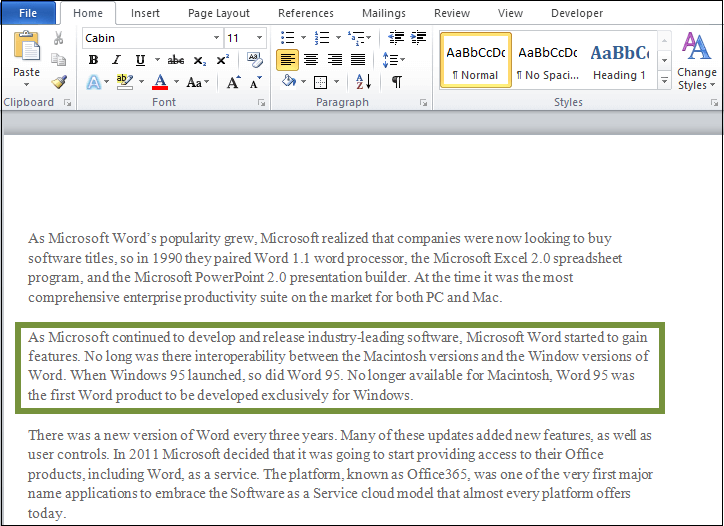Open line spacing options
The image size is (724, 526).
393,60
